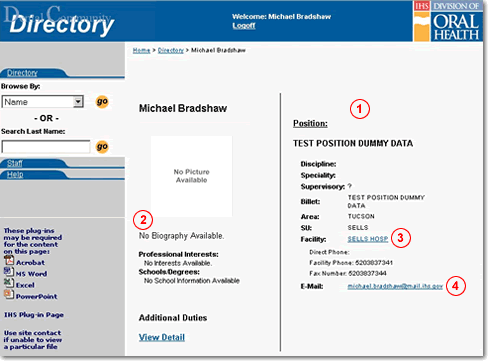Click the Professional Interests label

pos(179,254)
